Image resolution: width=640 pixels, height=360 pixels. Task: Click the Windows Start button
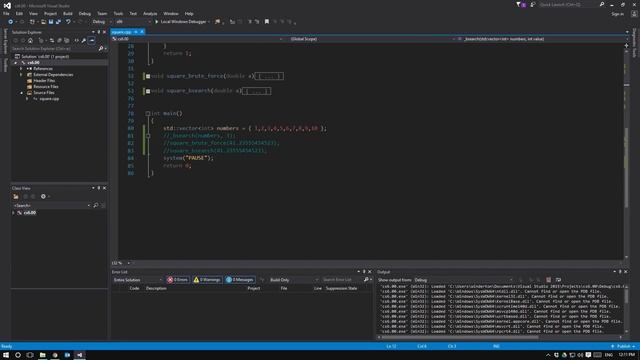[6, 355]
